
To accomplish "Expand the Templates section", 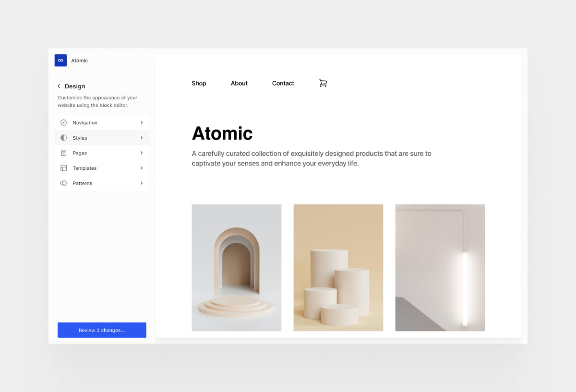I will pyautogui.click(x=141, y=168).
